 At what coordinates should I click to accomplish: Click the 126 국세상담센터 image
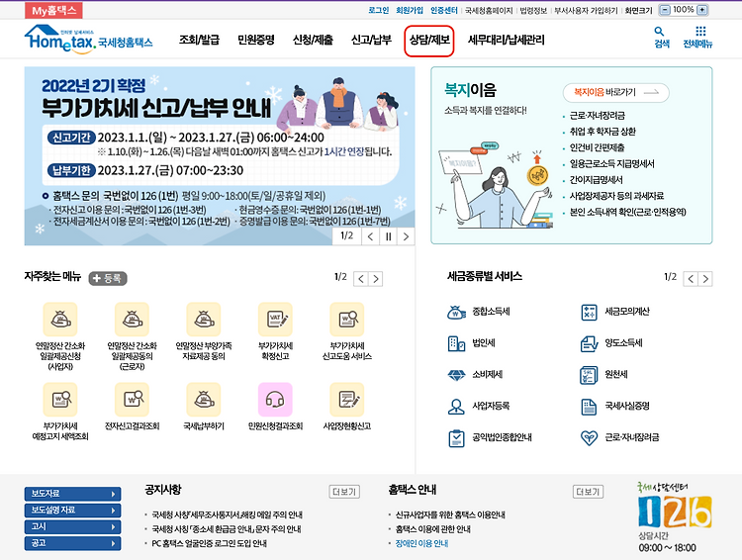click(674, 512)
